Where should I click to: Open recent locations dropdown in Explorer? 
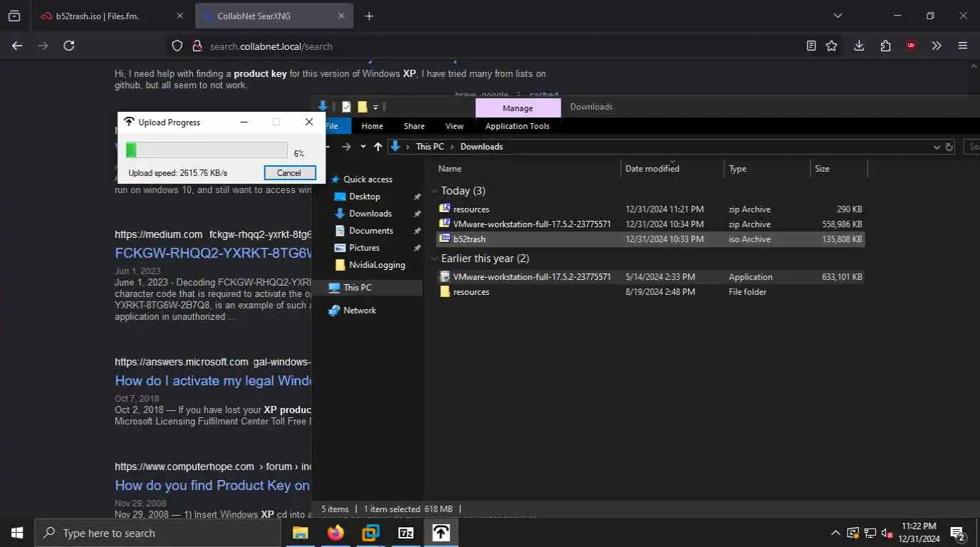(x=363, y=147)
